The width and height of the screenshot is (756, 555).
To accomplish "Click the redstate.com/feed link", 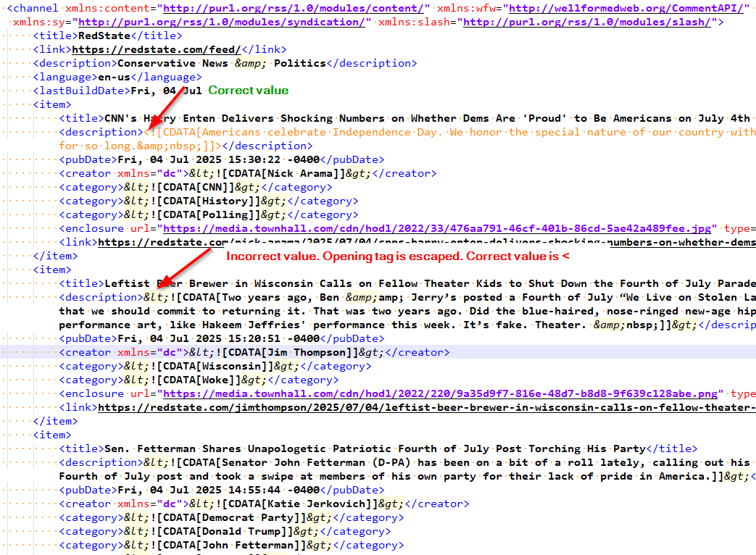I will point(156,50).
